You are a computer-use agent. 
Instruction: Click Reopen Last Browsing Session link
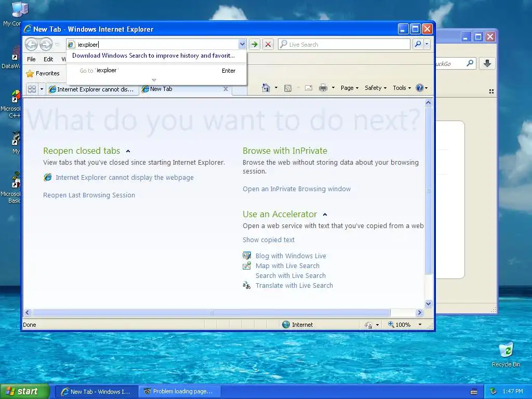click(x=89, y=195)
